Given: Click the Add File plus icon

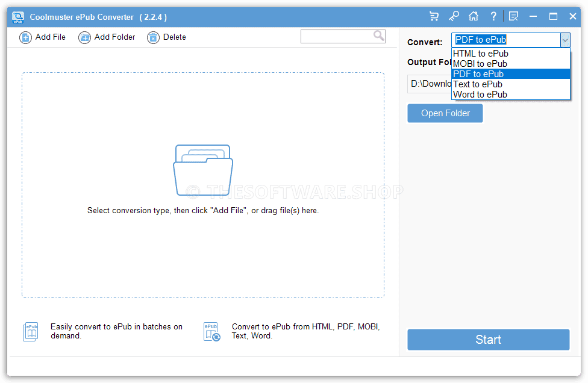Looking at the screenshot, I should point(25,37).
